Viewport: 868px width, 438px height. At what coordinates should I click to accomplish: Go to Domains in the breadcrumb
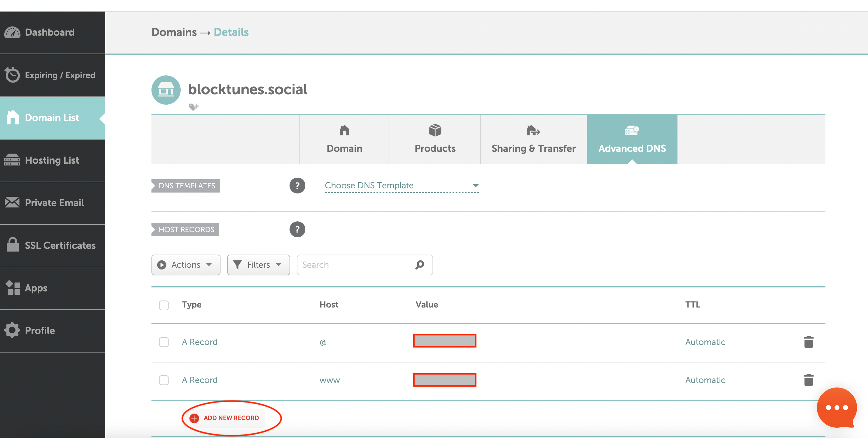pyautogui.click(x=174, y=32)
